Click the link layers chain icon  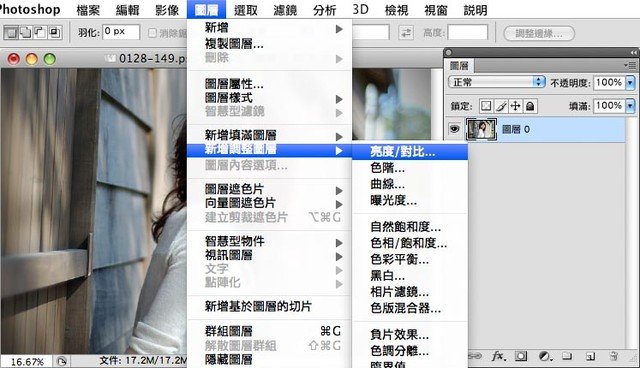pyautogui.click(x=475, y=356)
